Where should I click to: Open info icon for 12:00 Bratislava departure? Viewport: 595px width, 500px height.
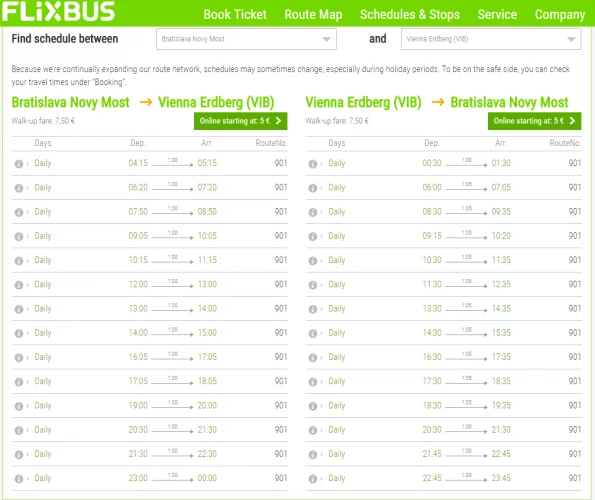coord(19,285)
